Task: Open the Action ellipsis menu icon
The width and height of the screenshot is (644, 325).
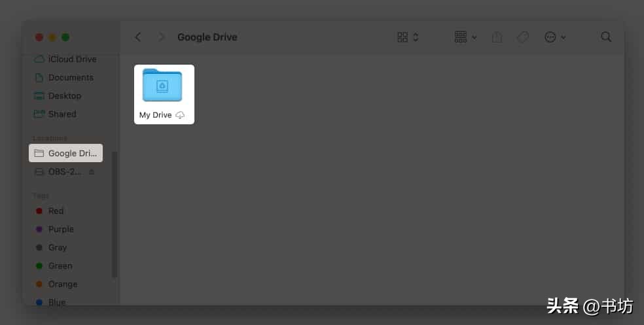Action: click(550, 37)
